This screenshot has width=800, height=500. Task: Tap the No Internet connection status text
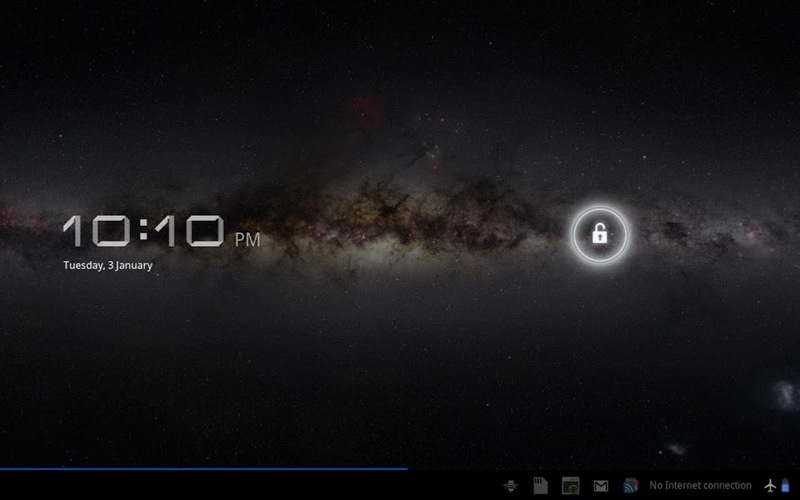pyautogui.click(x=700, y=486)
